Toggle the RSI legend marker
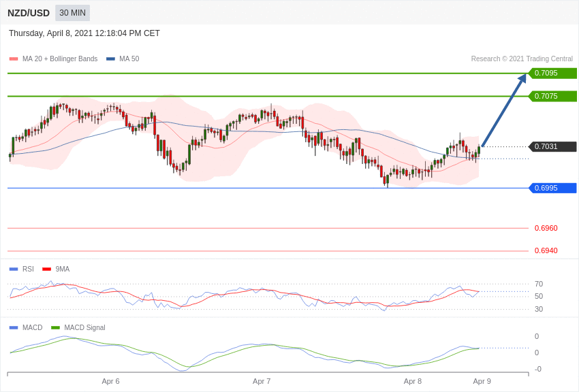Viewport: 579px width, 392px height. click(x=14, y=269)
